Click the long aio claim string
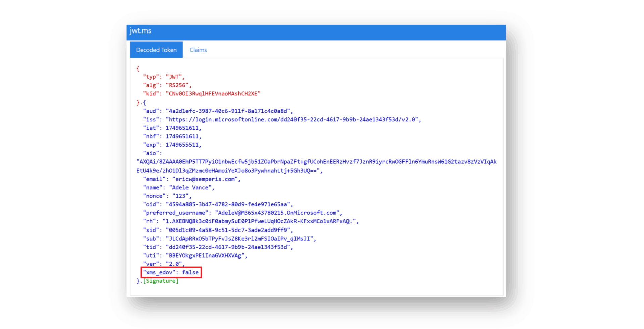This screenshot has width=644, height=329. 316,162
